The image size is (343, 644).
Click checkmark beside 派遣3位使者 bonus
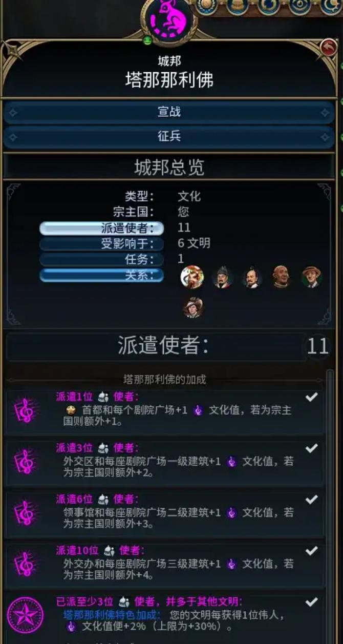[x=311, y=448]
